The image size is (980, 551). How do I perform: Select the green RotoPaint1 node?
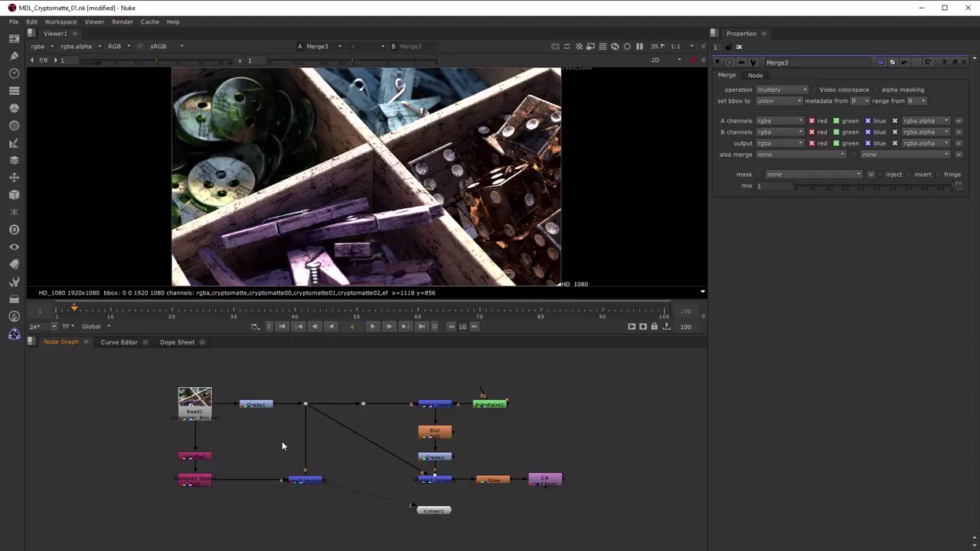(490, 404)
